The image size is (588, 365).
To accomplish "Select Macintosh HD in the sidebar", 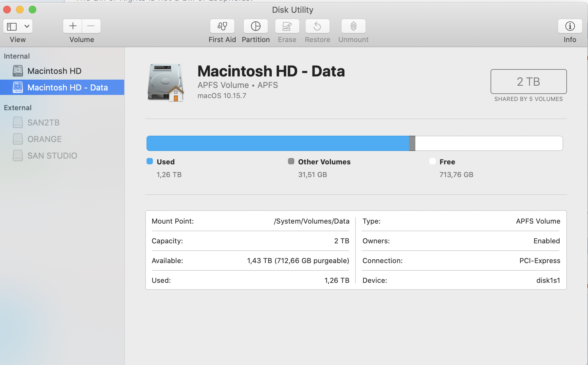I will [62, 71].
